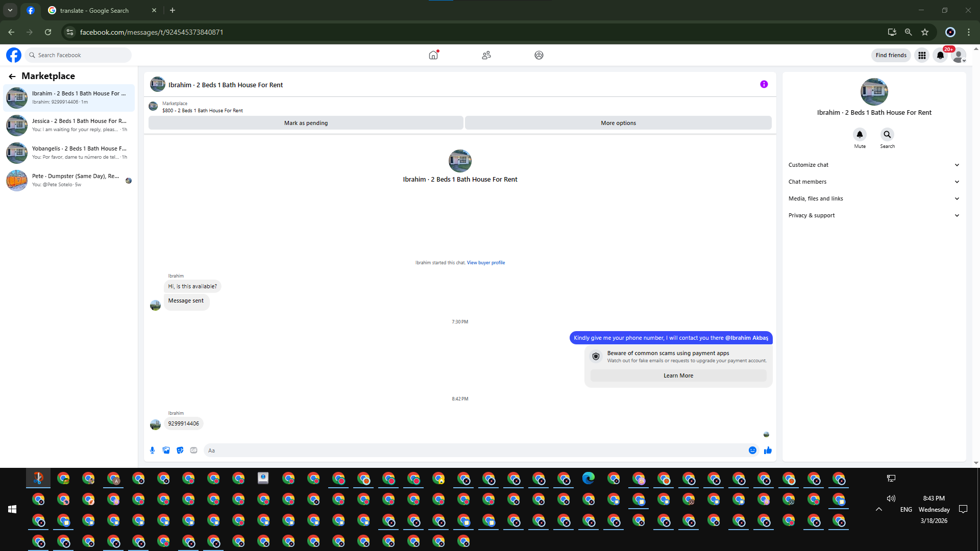
Task: Open the View buyer profile link
Action: coord(485,263)
